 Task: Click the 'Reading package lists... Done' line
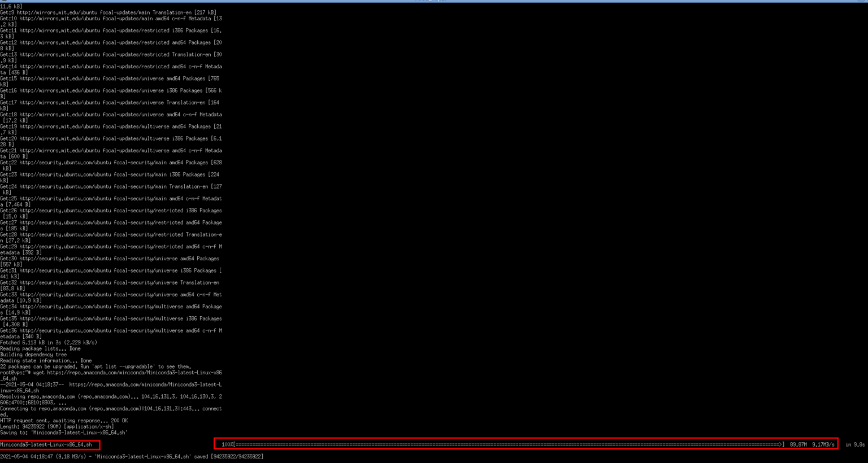coord(40,349)
